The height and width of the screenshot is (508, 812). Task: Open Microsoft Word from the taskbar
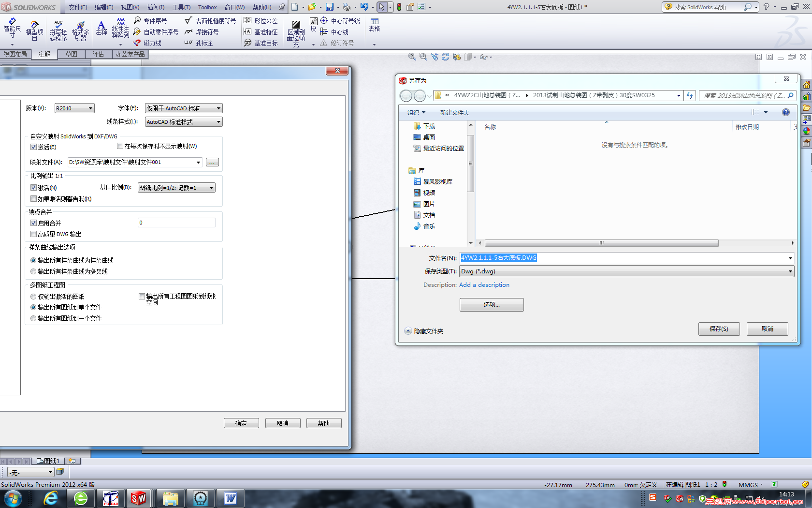(x=231, y=498)
